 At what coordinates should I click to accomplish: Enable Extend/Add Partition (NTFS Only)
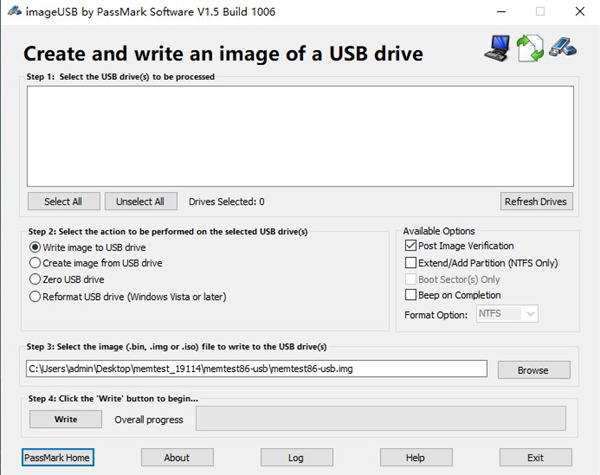(410, 263)
